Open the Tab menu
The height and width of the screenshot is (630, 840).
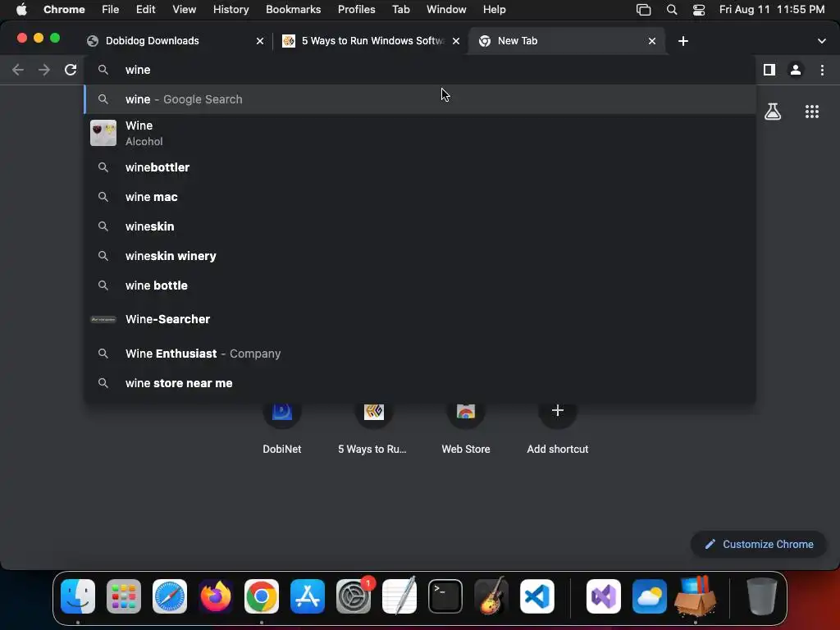pyautogui.click(x=400, y=9)
